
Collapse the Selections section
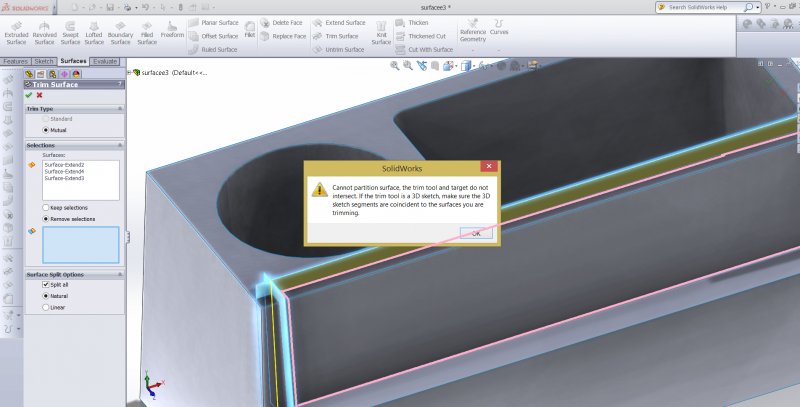(120, 145)
